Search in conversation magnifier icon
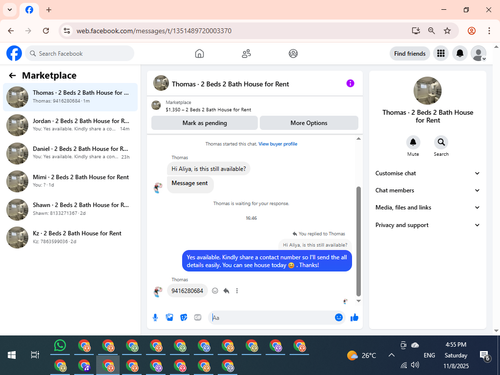Viewport: 500px width, 375px height. coord(441,142)
